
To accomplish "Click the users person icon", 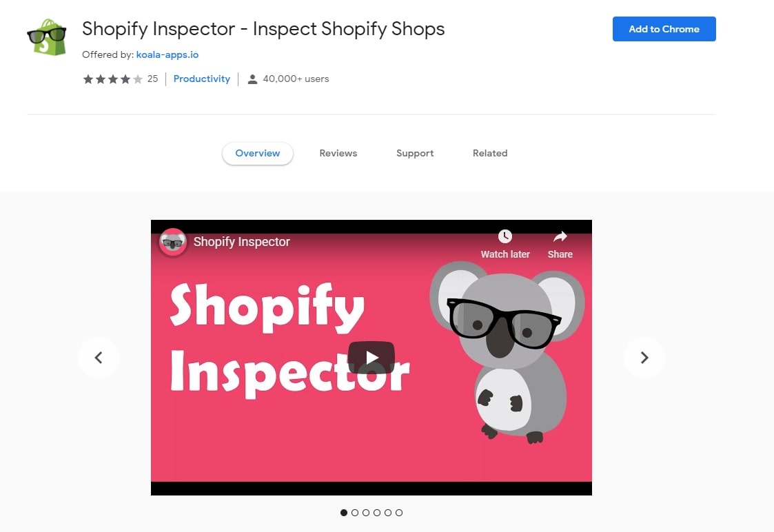I will click(x=252, y=79).
